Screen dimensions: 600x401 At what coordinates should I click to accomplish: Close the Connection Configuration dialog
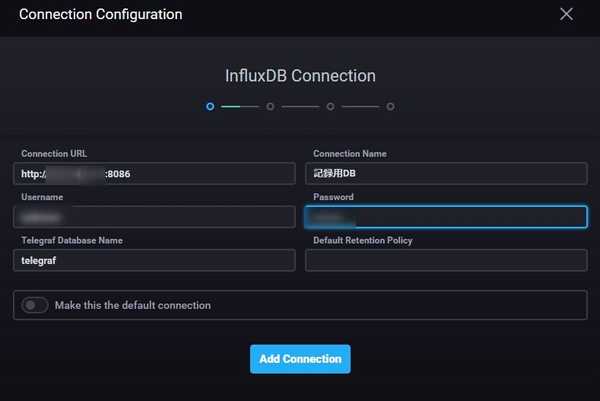click(x=566, y=15)
